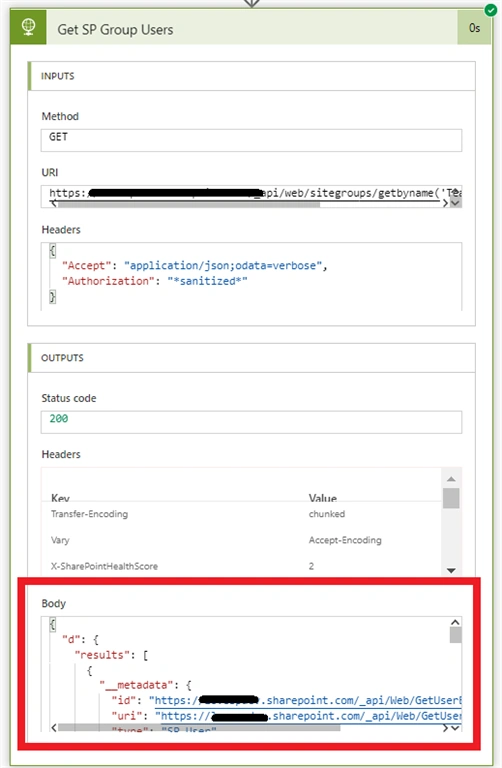Click the URI horizontal scrollbar thumb
Image resolution: width=502 pixels, height=768 pixels.
tap(189, 204)
